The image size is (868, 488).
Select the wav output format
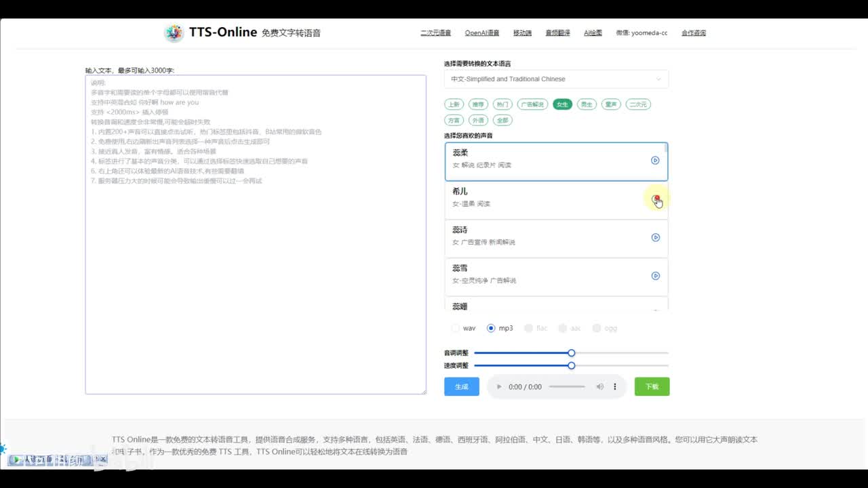[x=456, y=328]
